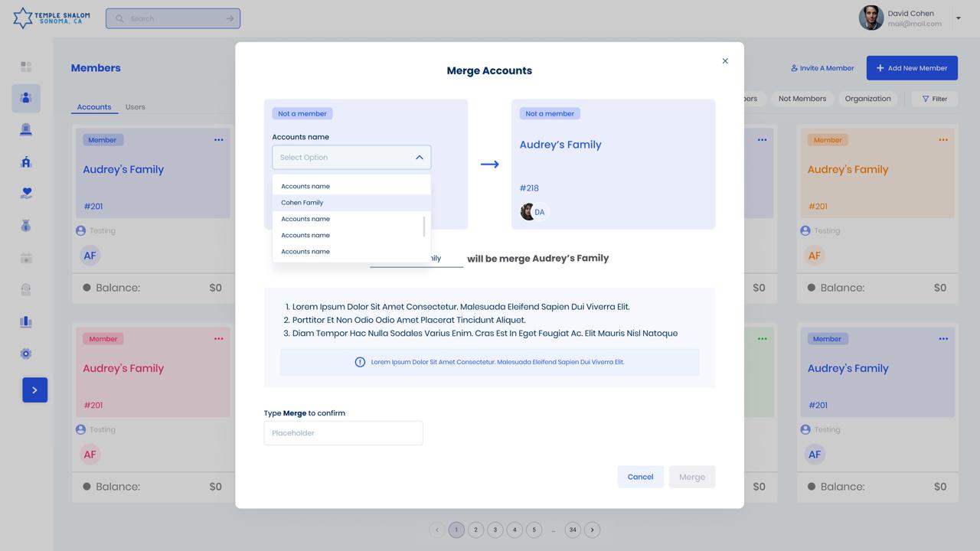Click Add New Member button
Image resolution: width=980 pixels, height=551 pixels.
point(912,68)
